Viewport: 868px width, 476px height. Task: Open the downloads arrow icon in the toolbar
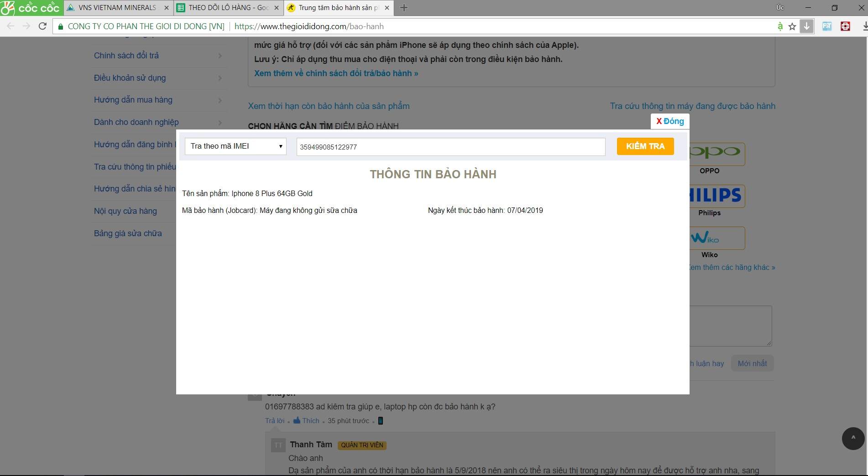pyautogui.click(x=806, y=26)
